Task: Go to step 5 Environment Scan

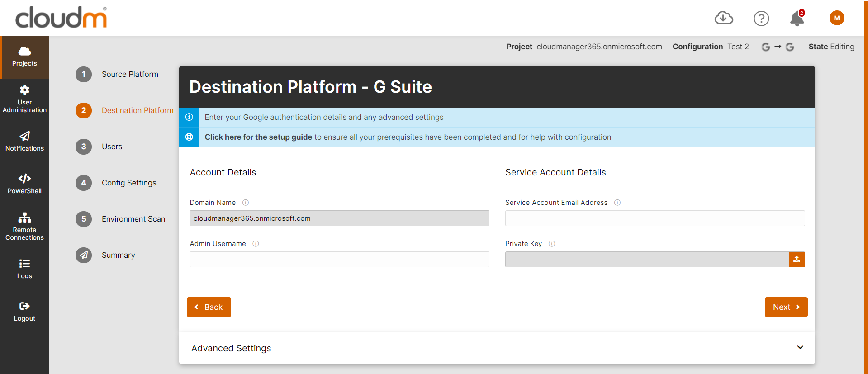Action: [x=120, y=219]
